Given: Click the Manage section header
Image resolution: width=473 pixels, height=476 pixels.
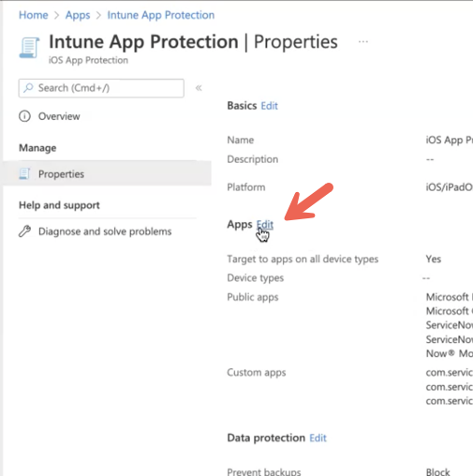Looking at the screenshot, I should coord(37,148).
